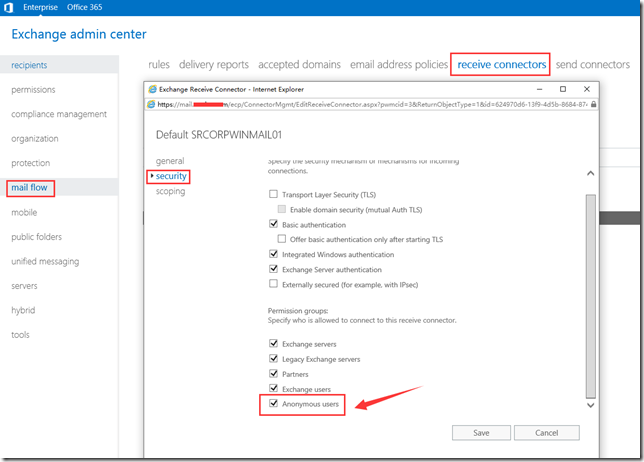Click the IE page icon in address bar

tap(151, 104)
